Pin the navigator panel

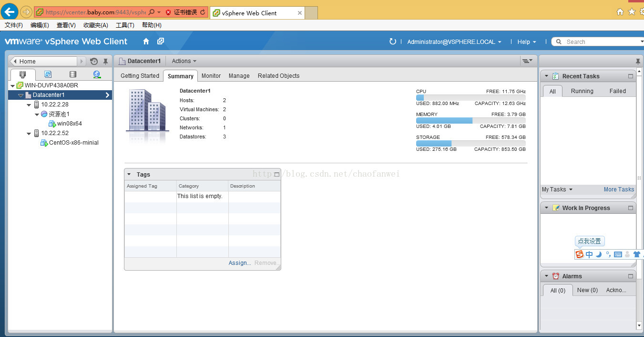pyautogui.click(x=106, y=61)
